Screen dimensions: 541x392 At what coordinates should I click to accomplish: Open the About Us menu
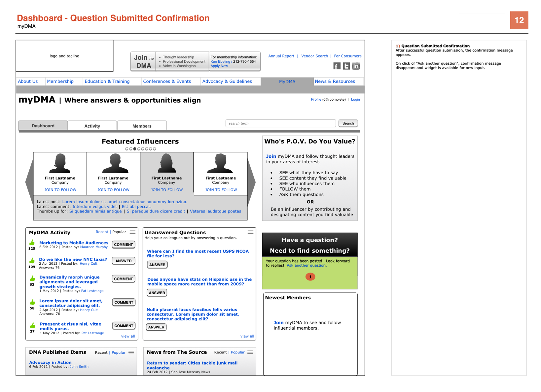(x=28, y=82)
